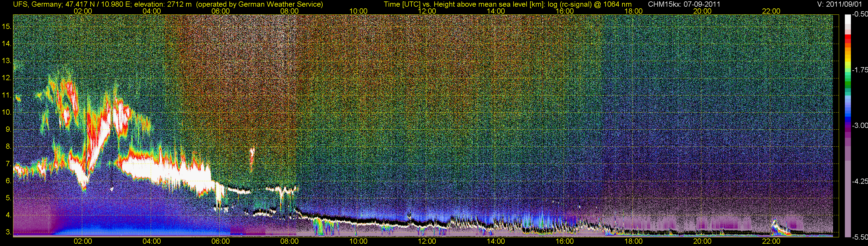Image resolution: width=868 pixels, height=246 pixels.
Task: Click the "12:00" label on the bottom time axis
Action: click(427, 241)
